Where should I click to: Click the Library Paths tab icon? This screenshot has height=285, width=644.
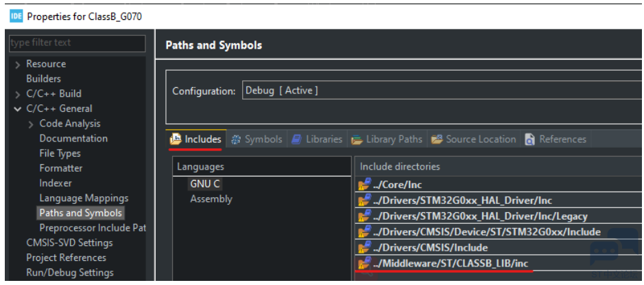click(357, 139)
